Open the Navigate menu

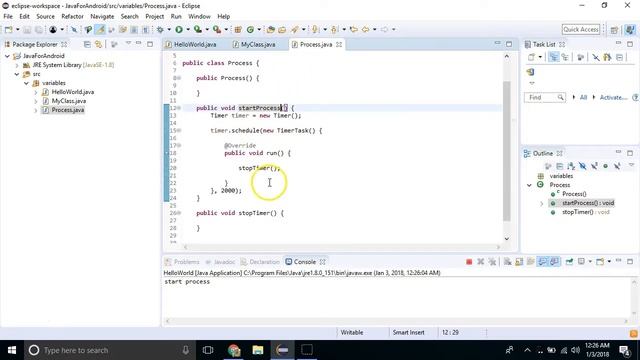pos(102,16)
